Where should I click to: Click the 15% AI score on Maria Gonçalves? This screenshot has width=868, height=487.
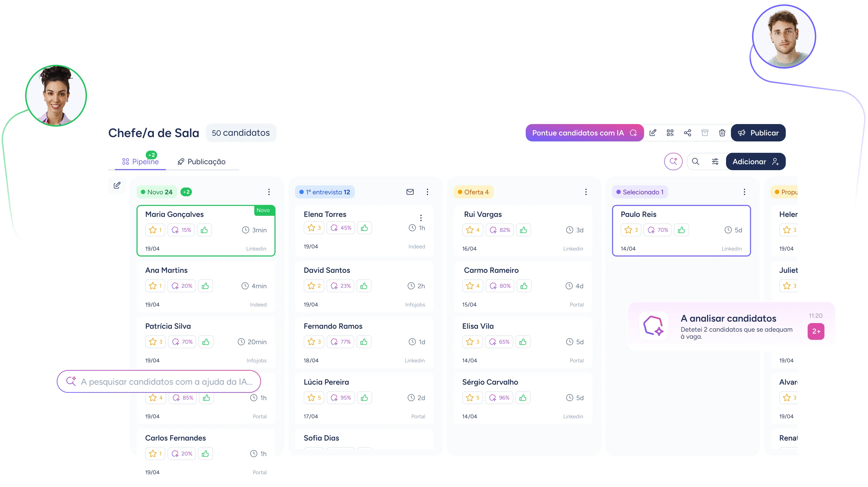click(x=181, y=230)
